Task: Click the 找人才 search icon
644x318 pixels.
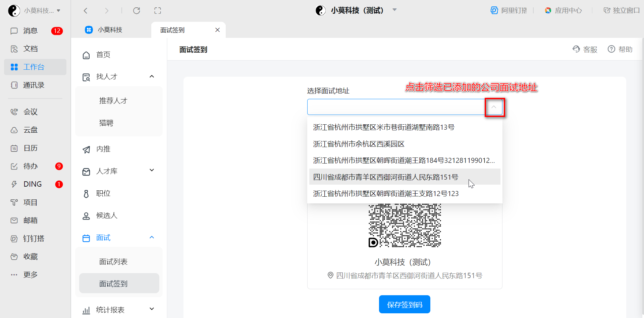Action: [x=86, y=77]
